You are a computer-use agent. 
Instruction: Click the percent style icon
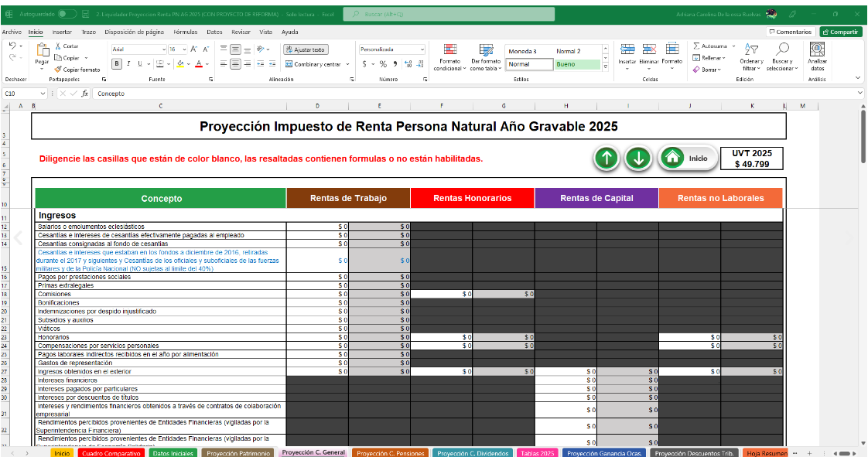click(383, 64)
